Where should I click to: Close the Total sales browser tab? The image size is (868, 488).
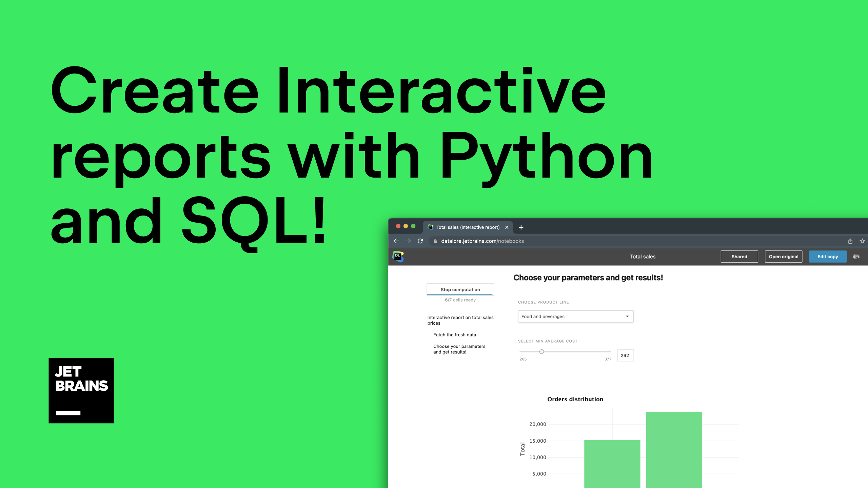click(507, 227)
